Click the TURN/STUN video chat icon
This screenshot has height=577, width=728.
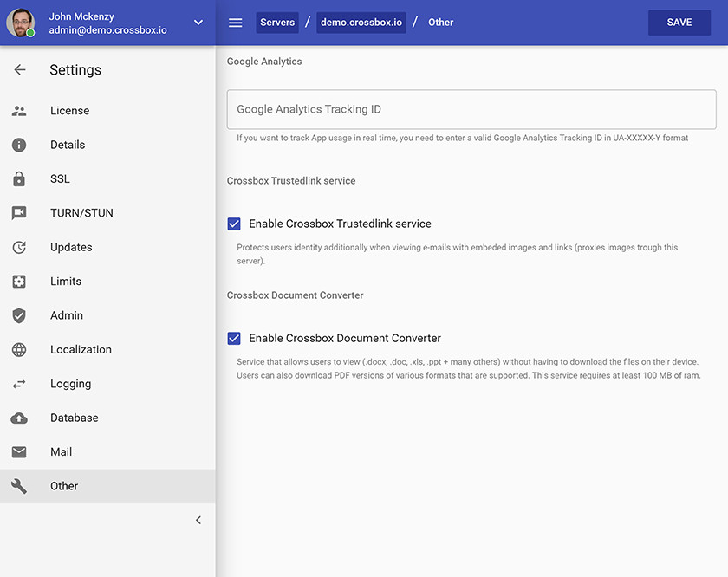coord(19,213)
